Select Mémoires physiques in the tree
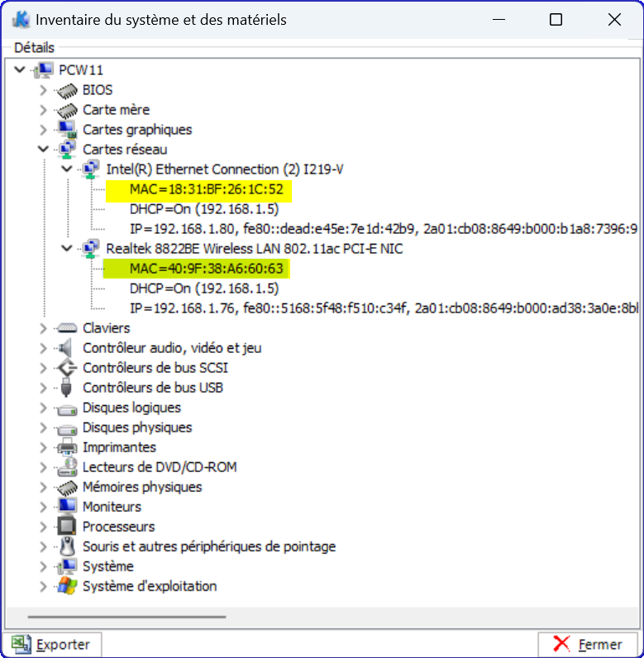The width and height of the screenshot is (644, 658). click(x=142, y=487)
